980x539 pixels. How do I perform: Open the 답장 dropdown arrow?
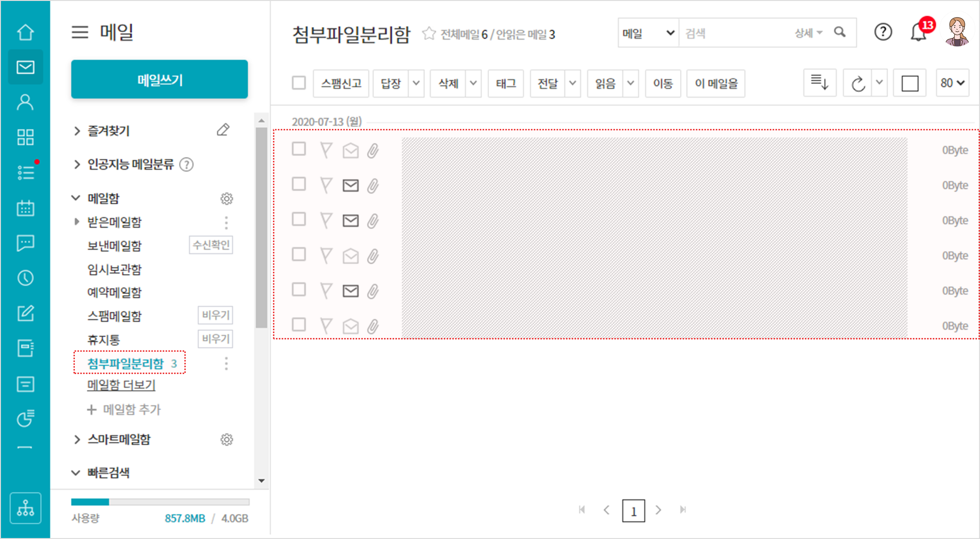click(x=416, y=83)
